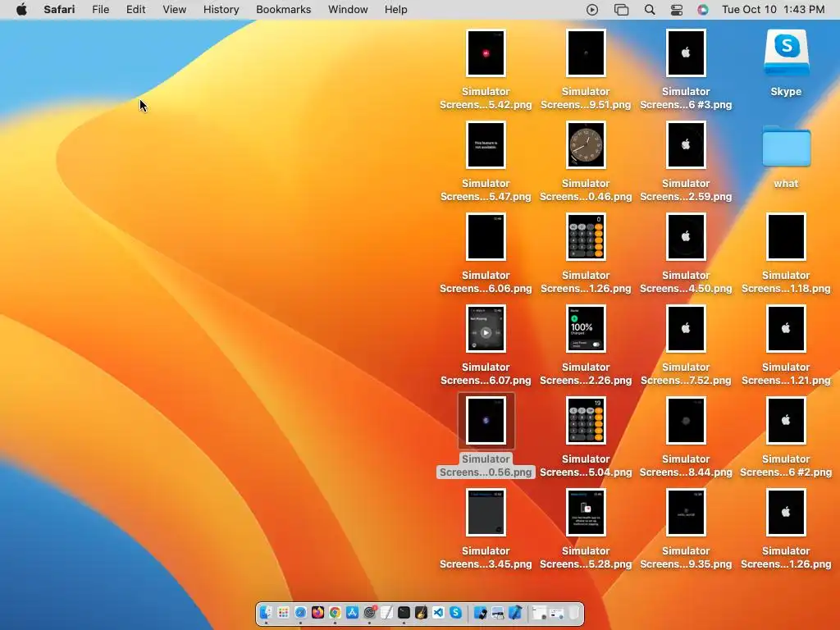This screenshot has width=840, height=630.
Task: Open the Safari application menu
Action: point(59,10)
